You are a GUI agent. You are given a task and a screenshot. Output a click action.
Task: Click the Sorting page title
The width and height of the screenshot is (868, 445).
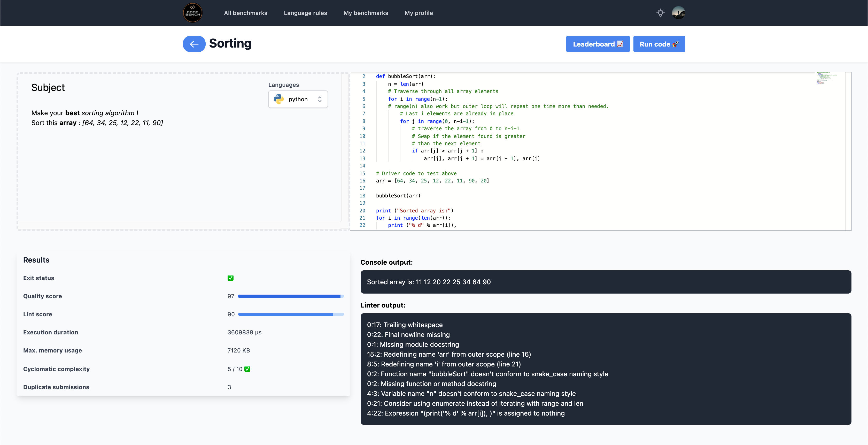[x=230, y=43]
